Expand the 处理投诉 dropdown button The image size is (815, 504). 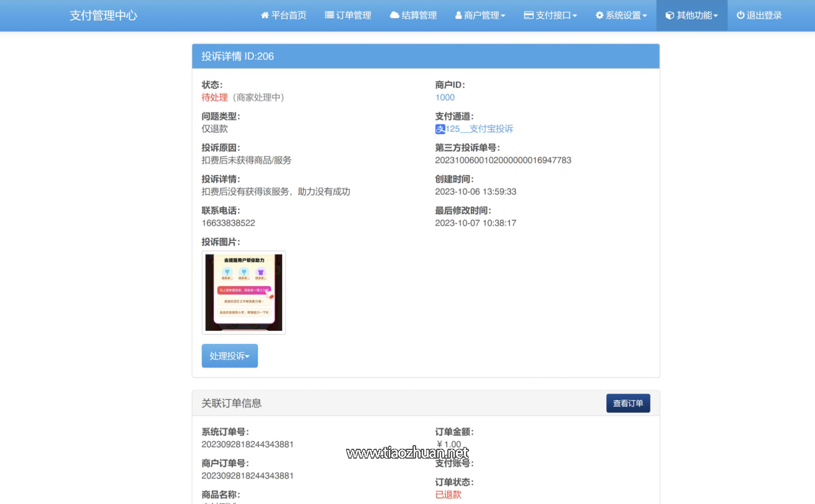(x=229, y=356)
